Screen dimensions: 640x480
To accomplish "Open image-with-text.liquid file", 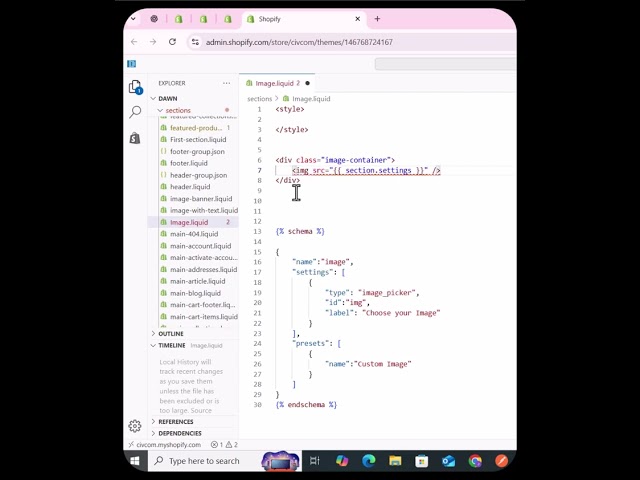I will click(x=204, y=211).
